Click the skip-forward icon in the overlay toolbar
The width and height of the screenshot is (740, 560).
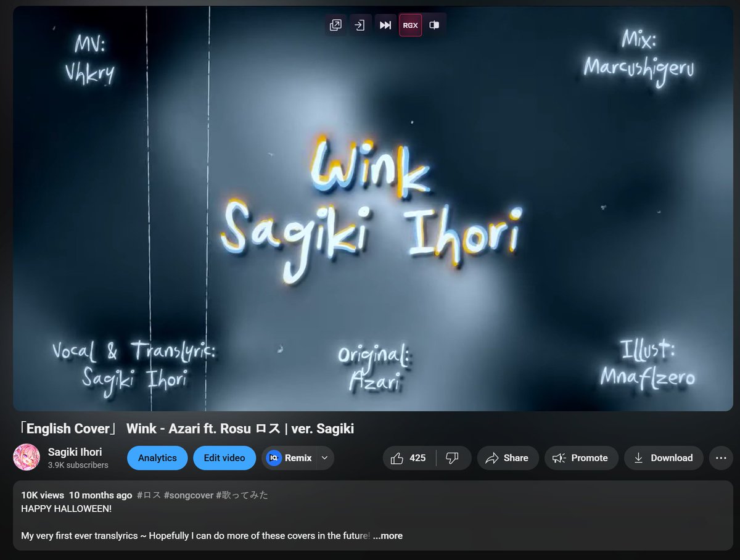(385, 25)
